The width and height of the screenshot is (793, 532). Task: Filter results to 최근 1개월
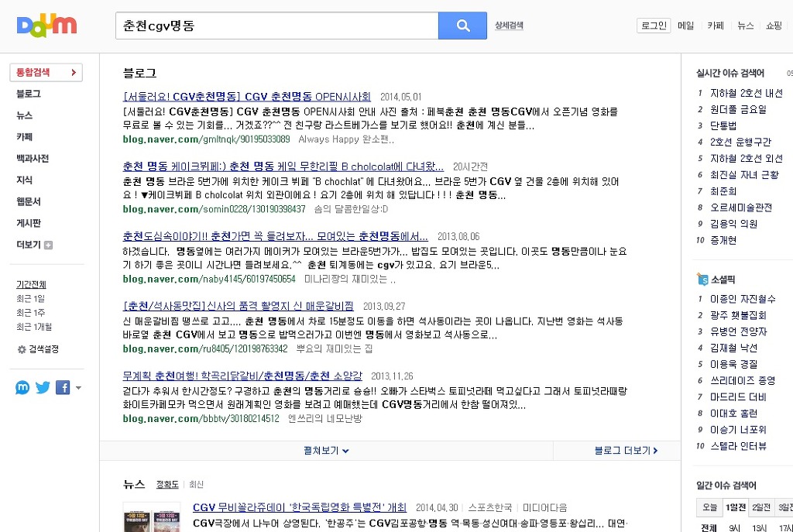pyautogui.click(x=34, y=328)
